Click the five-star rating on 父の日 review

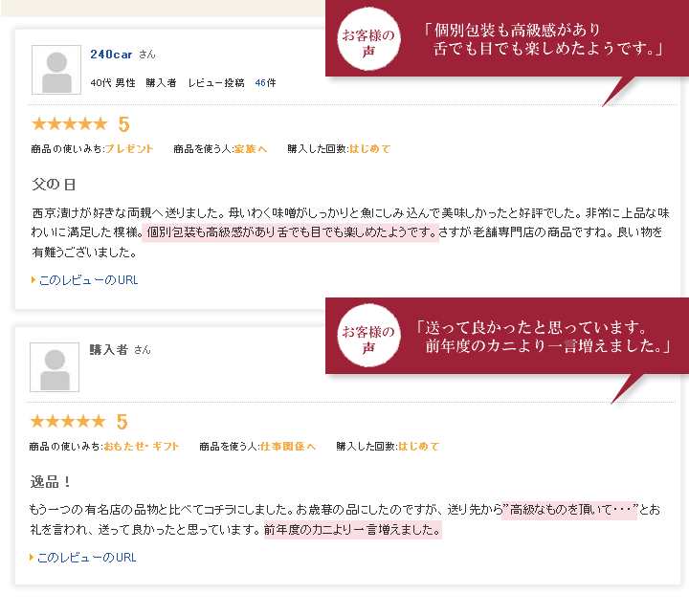pyautogui.click(x=69, y=124)
